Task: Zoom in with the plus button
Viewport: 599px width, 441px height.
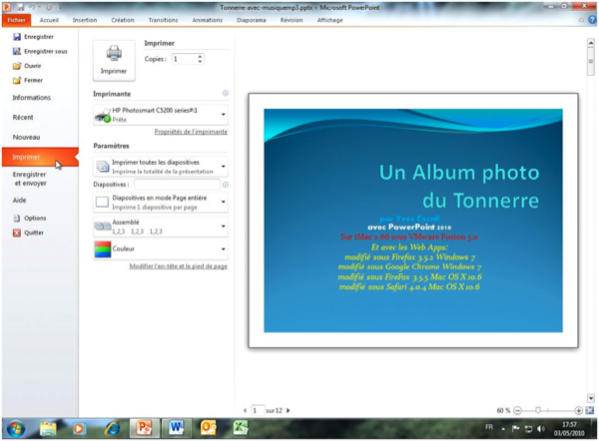Action: [x=578, y=410]
